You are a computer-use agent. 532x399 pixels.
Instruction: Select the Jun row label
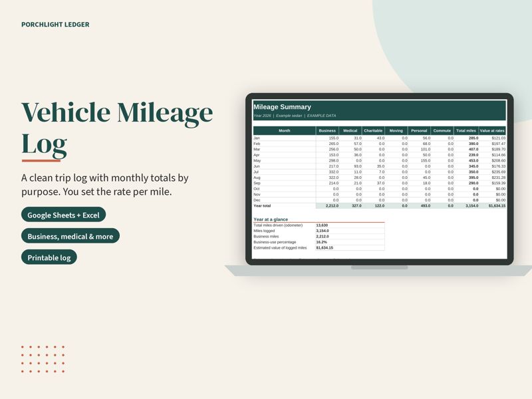pos(257,166)
